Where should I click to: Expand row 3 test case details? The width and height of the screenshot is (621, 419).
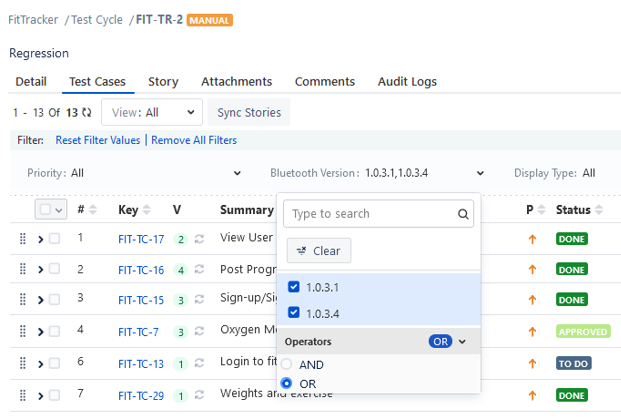(x=41, y=299)
